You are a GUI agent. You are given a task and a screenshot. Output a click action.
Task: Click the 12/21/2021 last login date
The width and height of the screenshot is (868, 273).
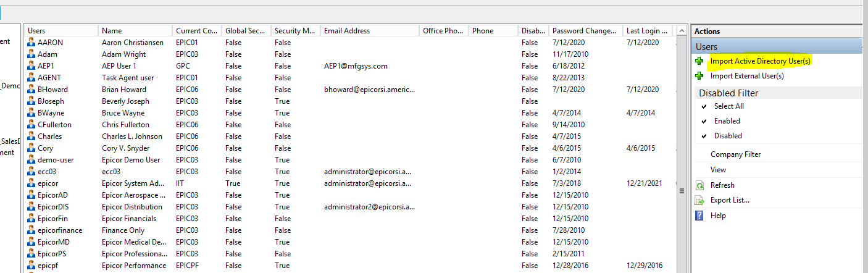[x=645, y=183]
